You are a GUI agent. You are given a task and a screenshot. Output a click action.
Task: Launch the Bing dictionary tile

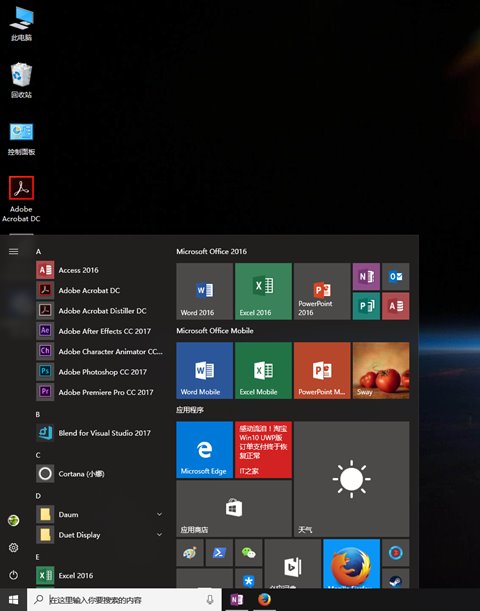coord(293,563)
